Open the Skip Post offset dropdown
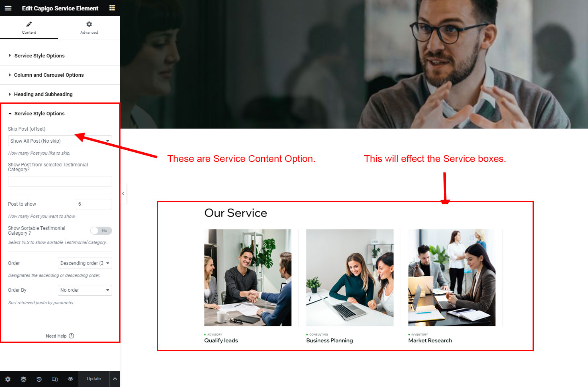Screen dimensions: 588x387 [60, 141]
